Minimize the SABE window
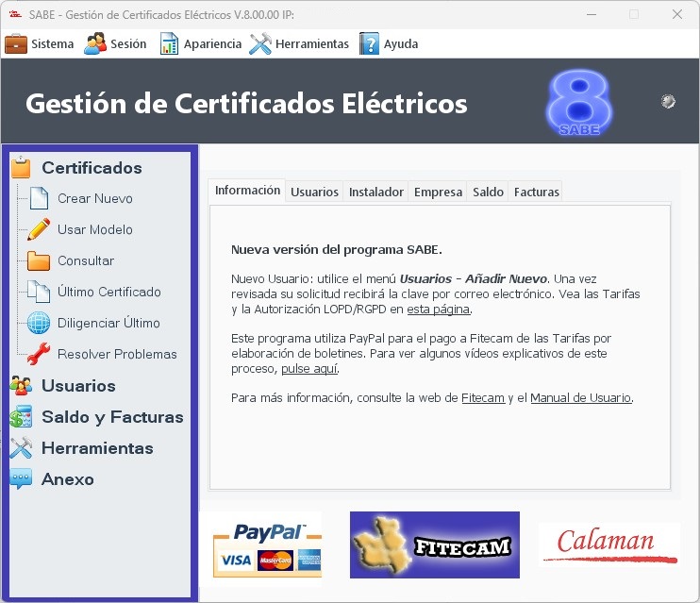700x603 pixels. (592, 14)
